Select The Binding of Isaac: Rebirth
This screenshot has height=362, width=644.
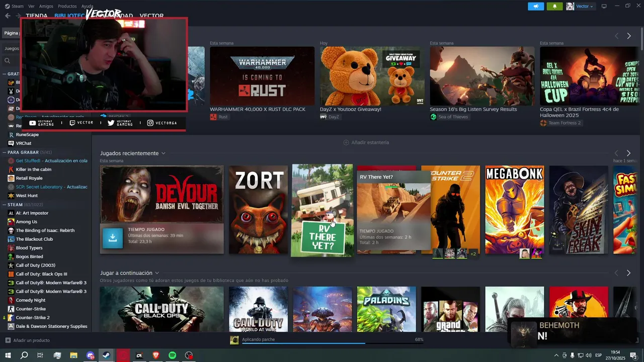45,230
